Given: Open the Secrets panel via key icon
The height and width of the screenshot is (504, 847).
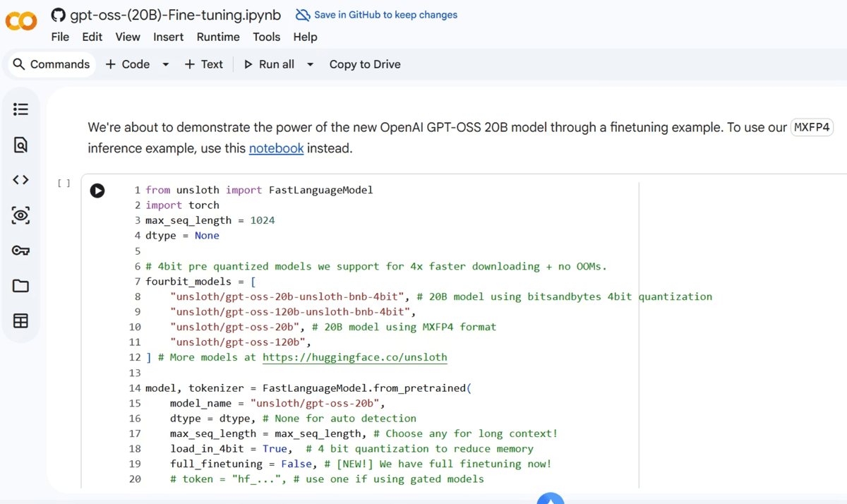Looking at the screenshot, I should coord(20,251).
